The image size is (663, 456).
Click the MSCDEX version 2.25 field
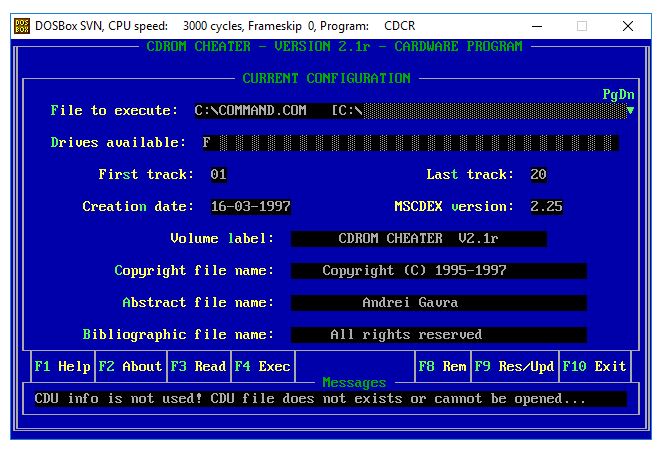(546, 207)
